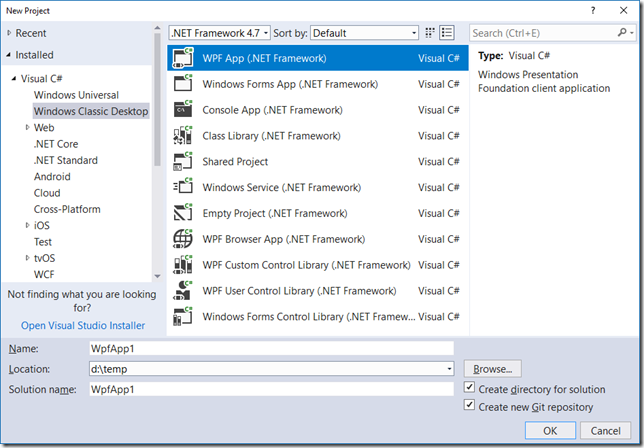
Task: Switch to medium icons list view
Action: (447, 33)
